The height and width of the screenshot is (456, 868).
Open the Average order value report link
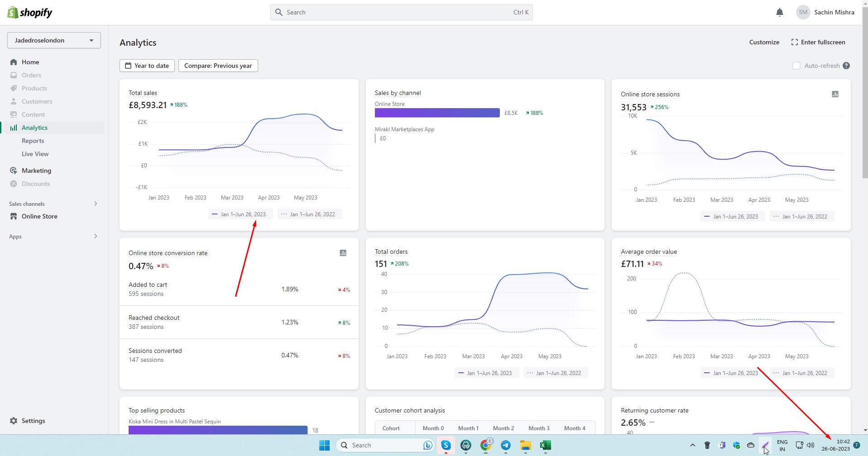click(x=649, y=252)
